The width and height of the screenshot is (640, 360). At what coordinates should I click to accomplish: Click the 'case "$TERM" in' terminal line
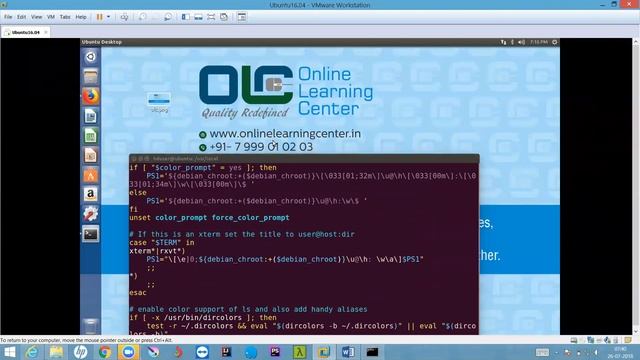pos(162,242)
